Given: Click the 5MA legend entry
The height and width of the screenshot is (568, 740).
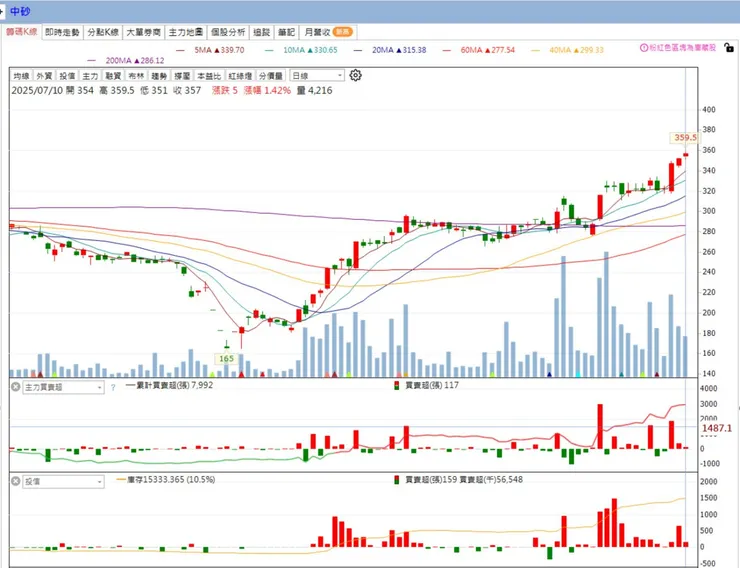Looking at the screenshot, I should coord(210,50).
